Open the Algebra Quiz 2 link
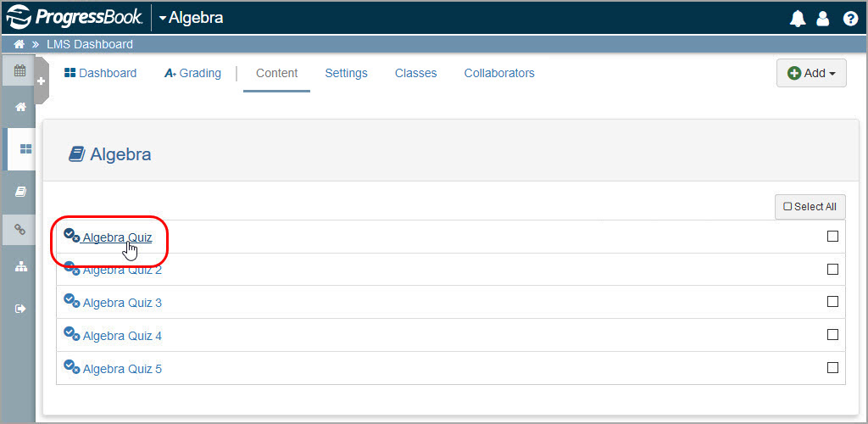This screenshot has height=424, width=868. pyautogui.click(x=122, y=271)
